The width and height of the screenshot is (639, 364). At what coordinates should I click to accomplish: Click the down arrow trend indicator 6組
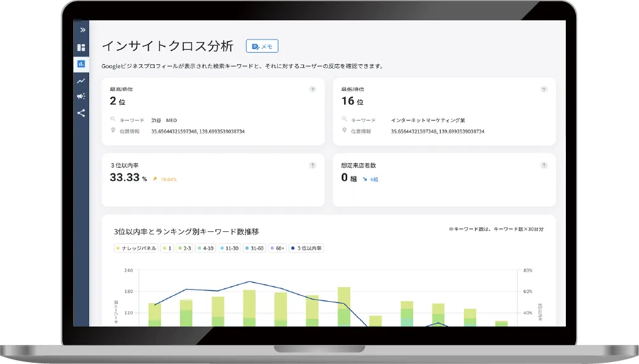(370, 179)
